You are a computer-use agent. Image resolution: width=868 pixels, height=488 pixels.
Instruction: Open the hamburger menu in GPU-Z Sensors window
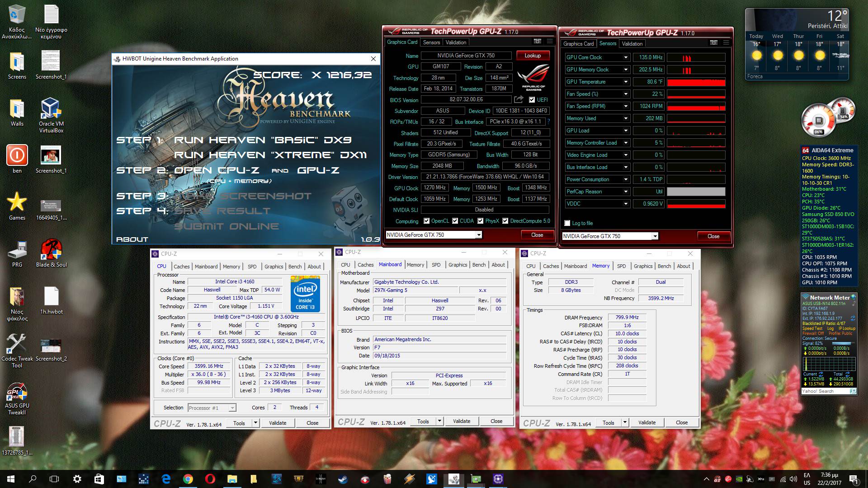pos(726,43)
